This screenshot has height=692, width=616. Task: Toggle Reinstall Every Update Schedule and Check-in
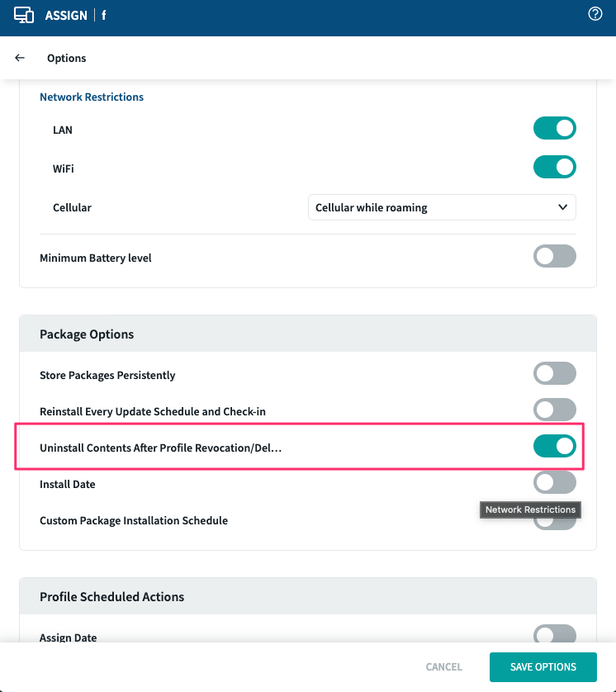coord(554,410)
